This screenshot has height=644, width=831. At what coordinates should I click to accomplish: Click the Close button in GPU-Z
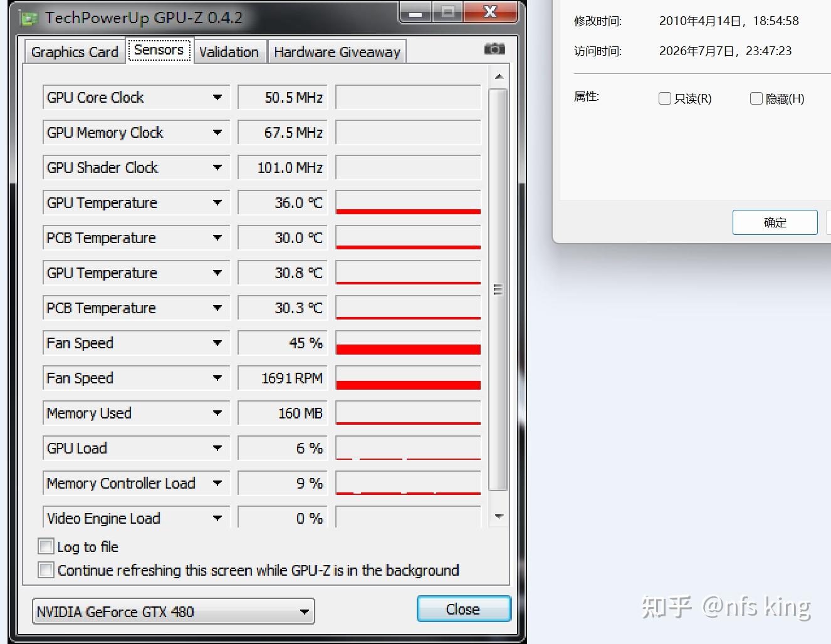(464, 609)
